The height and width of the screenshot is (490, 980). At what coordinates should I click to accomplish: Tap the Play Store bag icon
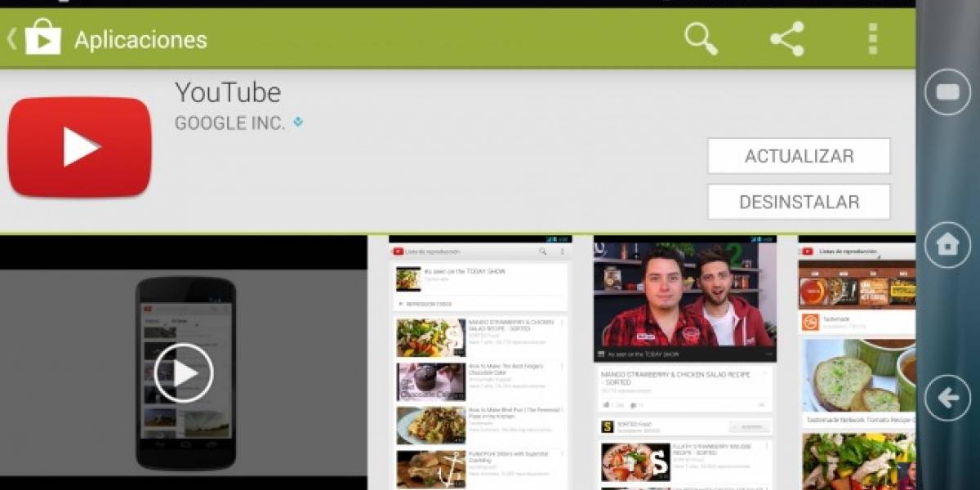pos(43,38)
